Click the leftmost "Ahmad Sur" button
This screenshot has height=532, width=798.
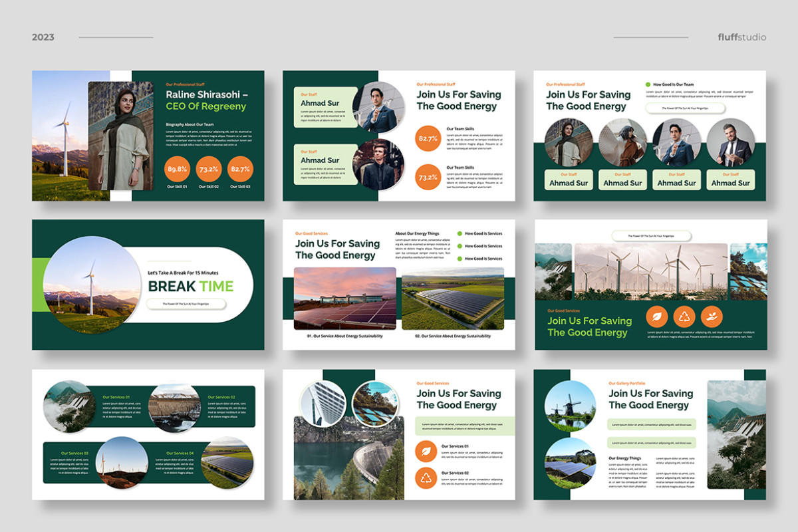[x=569, y=181]
